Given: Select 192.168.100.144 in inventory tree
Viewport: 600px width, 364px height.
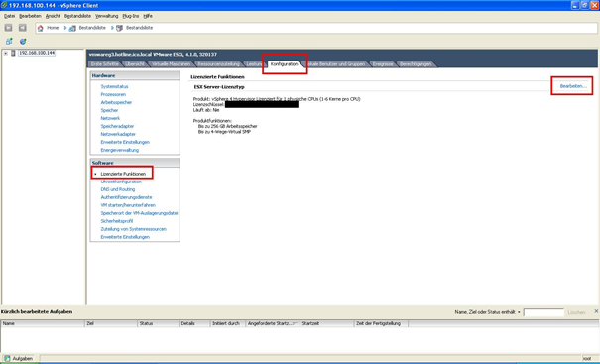Looking at the screenshot, I should coord(37,53).
